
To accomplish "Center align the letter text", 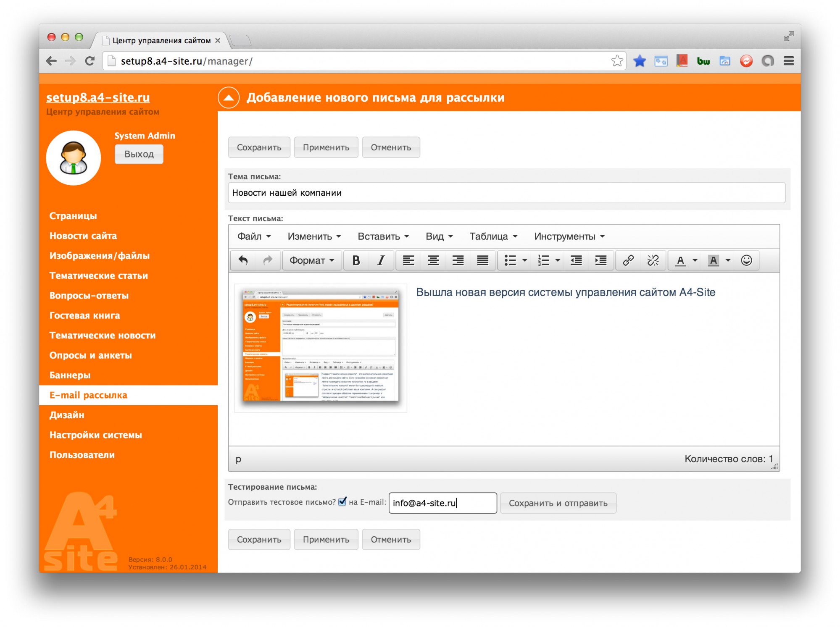I will [433, 260].
